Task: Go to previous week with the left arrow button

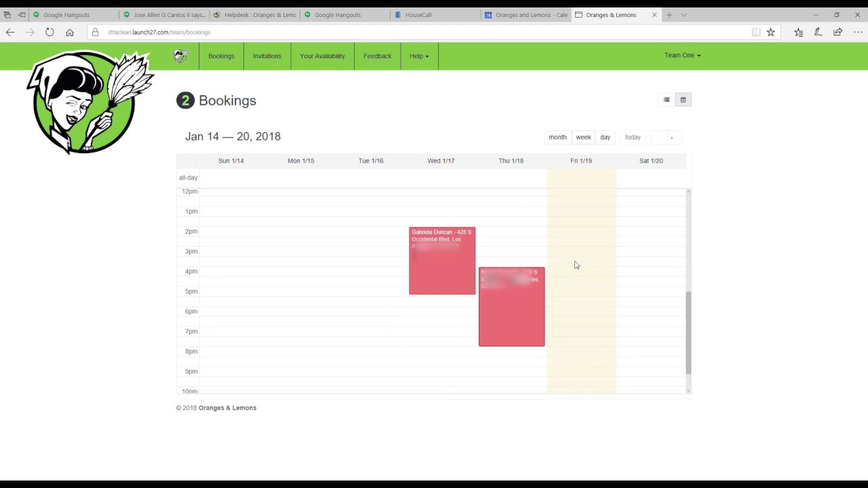Action: 658,137
